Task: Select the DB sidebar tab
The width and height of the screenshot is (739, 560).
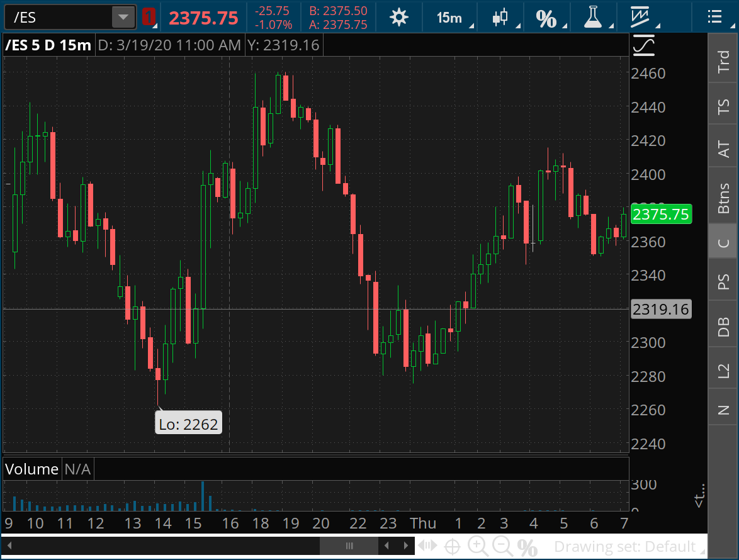Action: [x=723, y=327]
